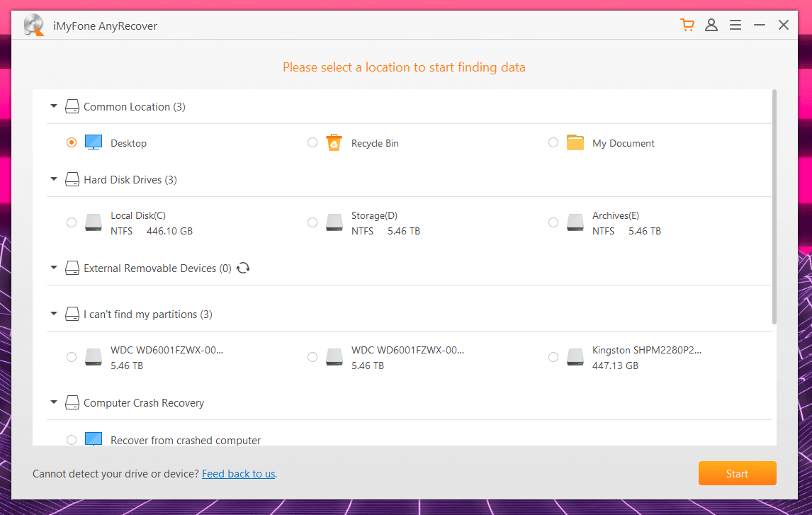The image size is (812, 515).
Task: Click the I can't find my partitions icon
Action: pyautogui.click(x=72, y=315)
